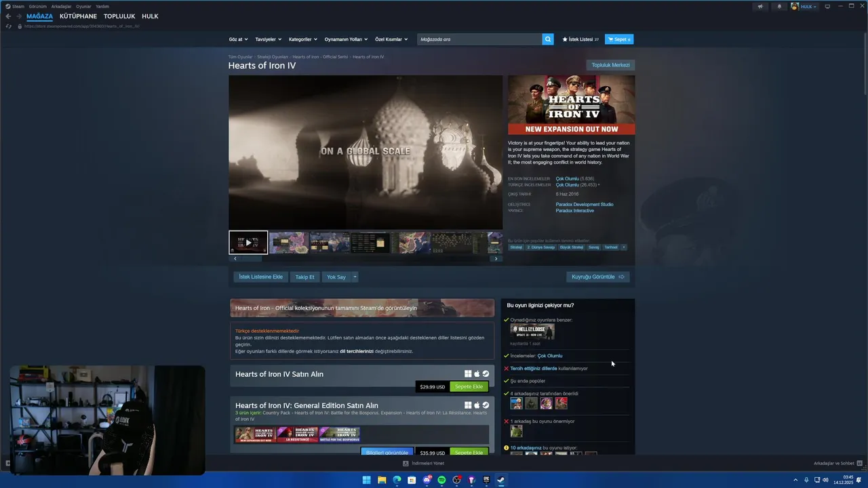
Task: Launch Microsoft Edge from the taskbar
Action: [x=397, y=480]
